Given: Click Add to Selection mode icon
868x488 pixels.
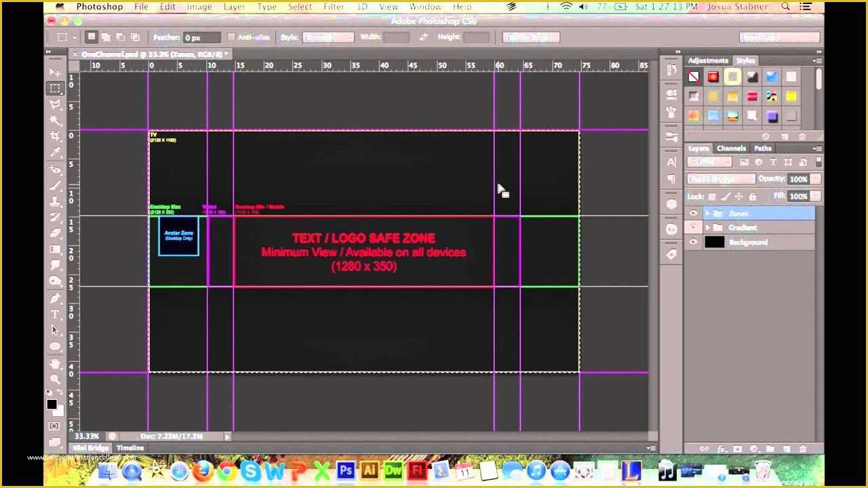Looking at the screenshot, I should [x=106, y=37].
